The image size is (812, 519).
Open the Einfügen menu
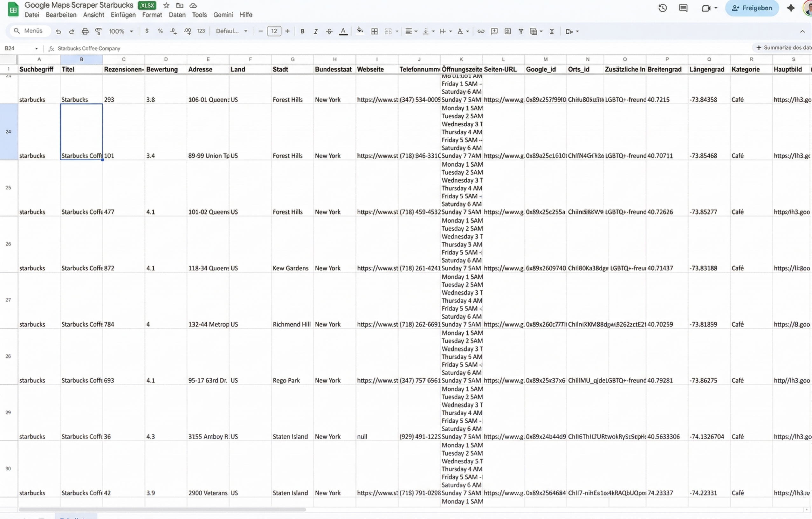pyautogui.click(x=123, y=15)
